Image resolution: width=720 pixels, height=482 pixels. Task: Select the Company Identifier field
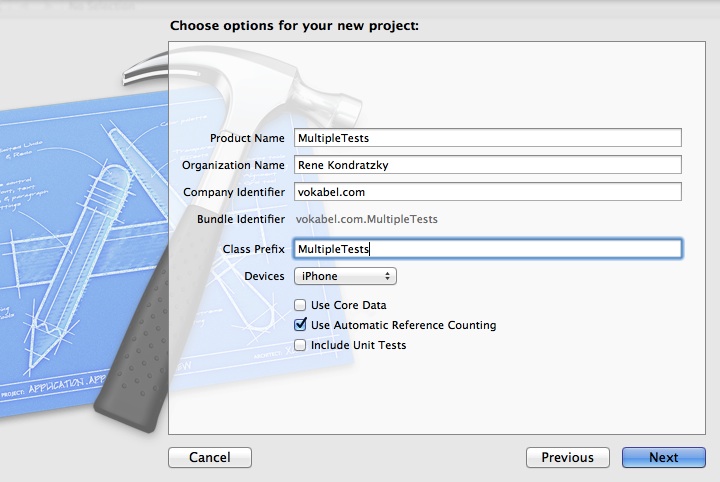tap(486, 192)
